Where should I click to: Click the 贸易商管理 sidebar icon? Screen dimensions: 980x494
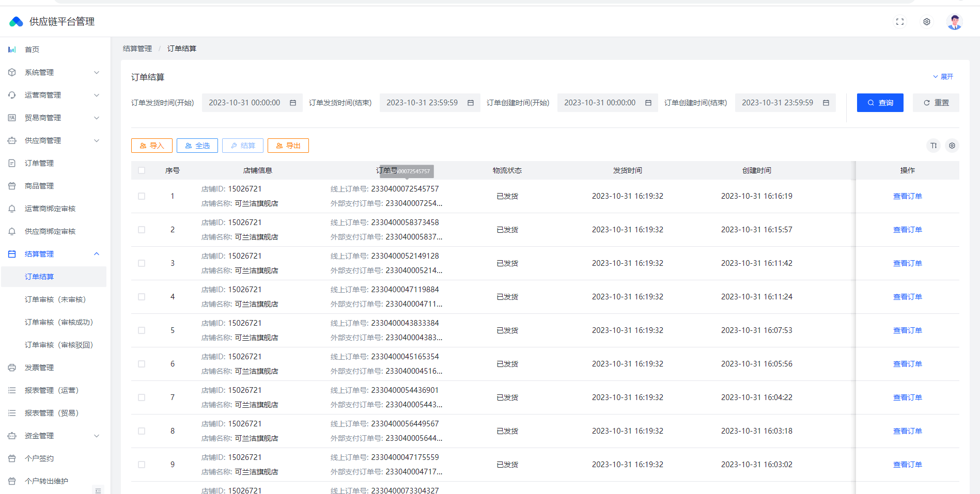click(12, 118)
